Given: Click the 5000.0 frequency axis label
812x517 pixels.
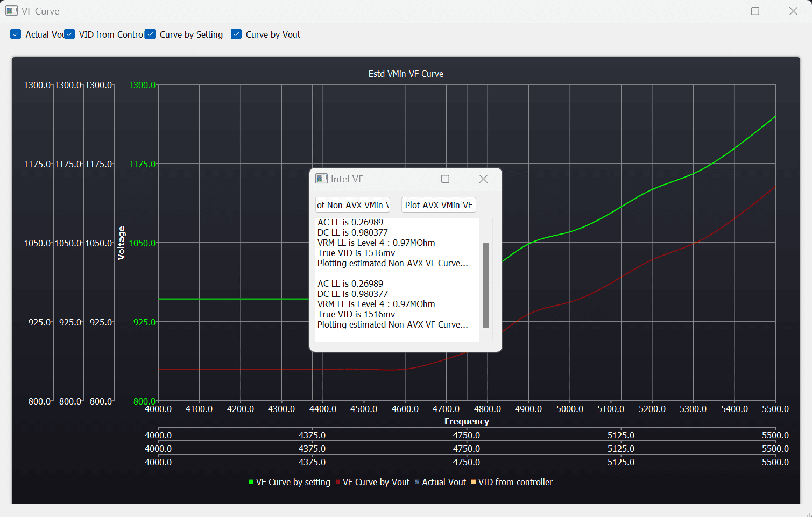Looking at the screenshot, I should point(570,409).
